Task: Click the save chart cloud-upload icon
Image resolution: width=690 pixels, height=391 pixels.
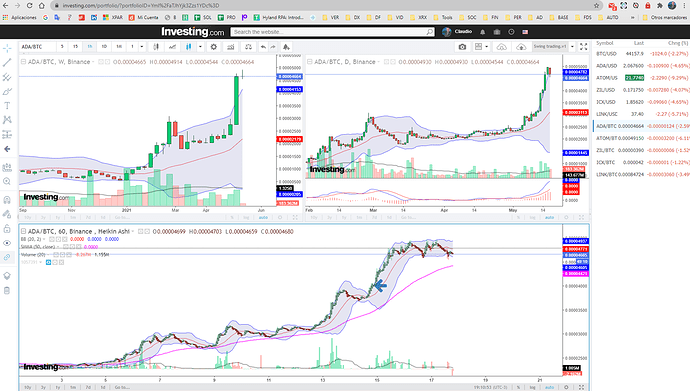Action: pyautogui.click(x=521, y=47)
